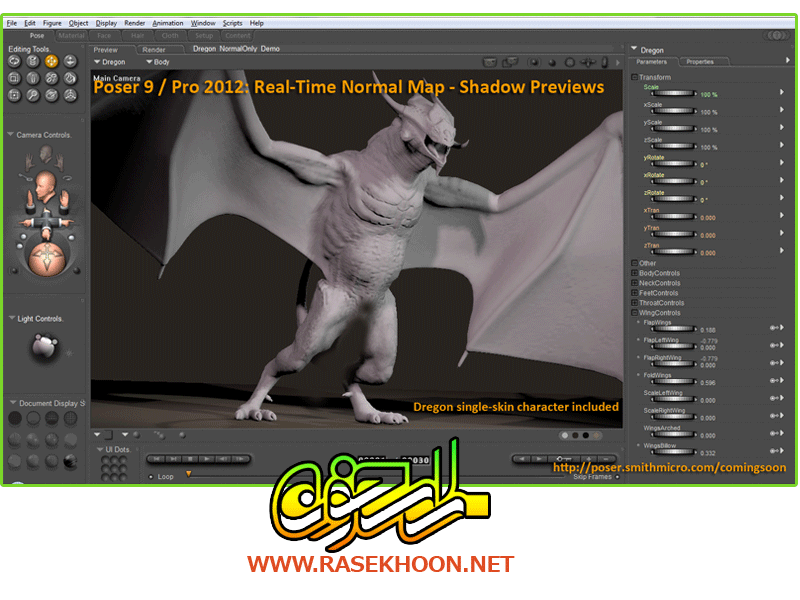800x600 pixels.
Task: Select the Color tool
Action: [70, 78]
